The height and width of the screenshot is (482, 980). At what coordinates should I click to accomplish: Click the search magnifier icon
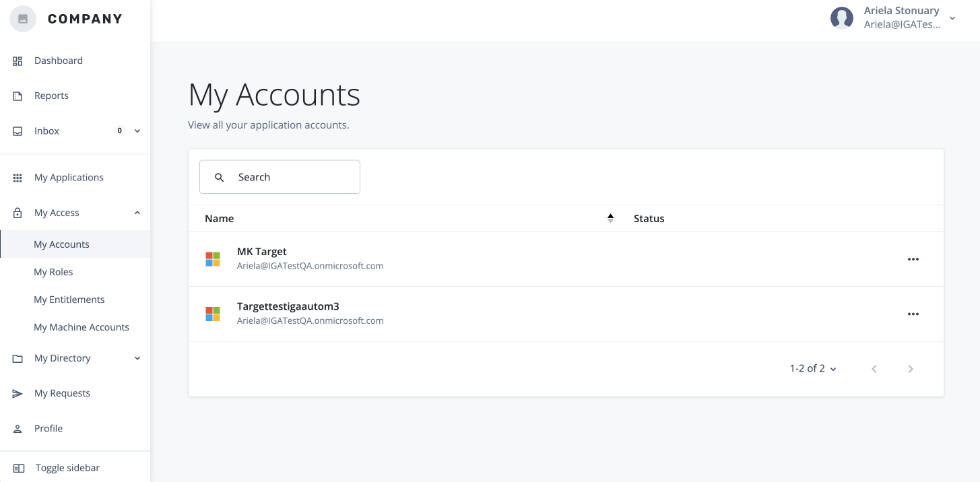pos(219,176)
